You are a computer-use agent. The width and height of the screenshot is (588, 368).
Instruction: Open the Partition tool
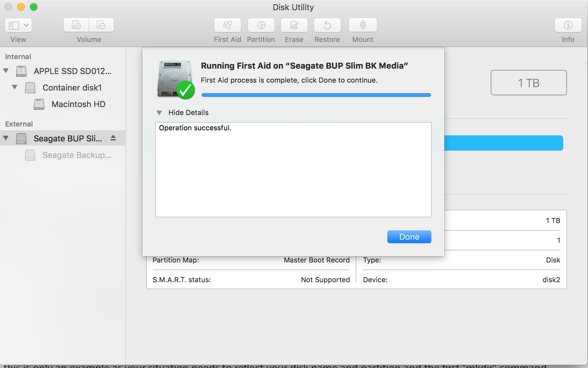coord(261,25)
